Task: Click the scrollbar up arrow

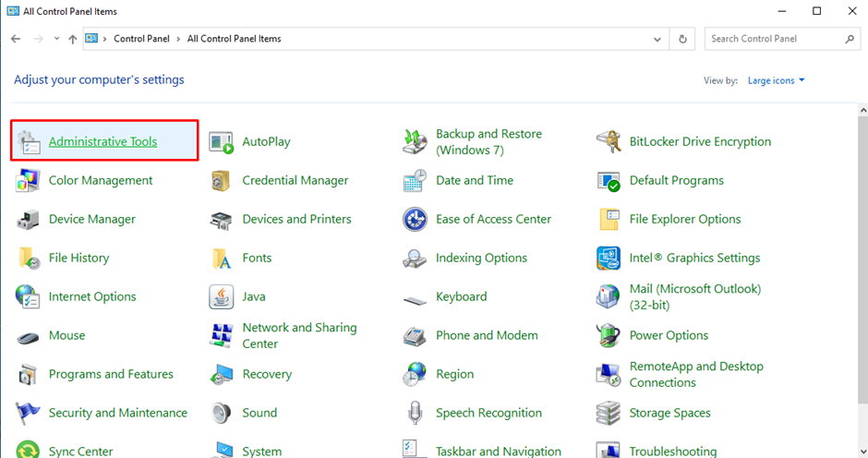Action: point(863,110)
